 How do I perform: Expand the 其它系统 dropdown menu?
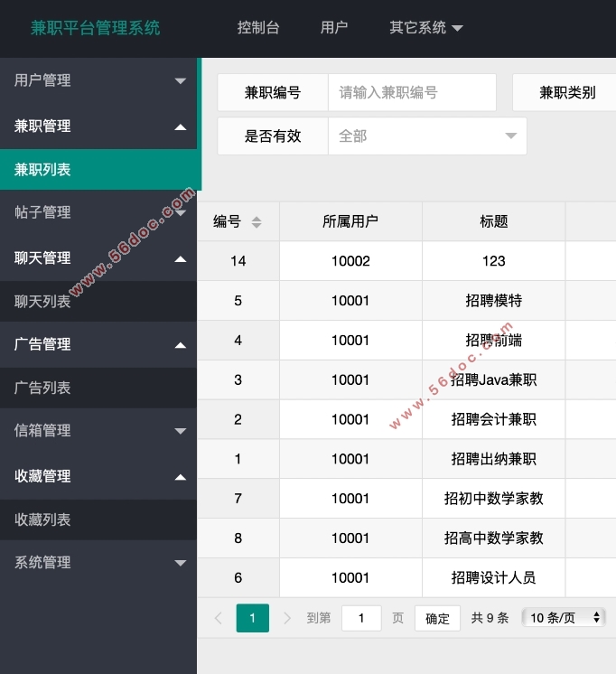pos(426,28)
